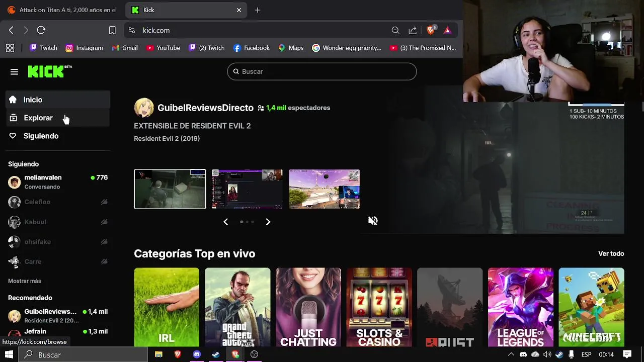Open recommended Jefrain channel
The width and height of the screenshot is (644, 362).
pyautogui.click(x=58, y=332)
